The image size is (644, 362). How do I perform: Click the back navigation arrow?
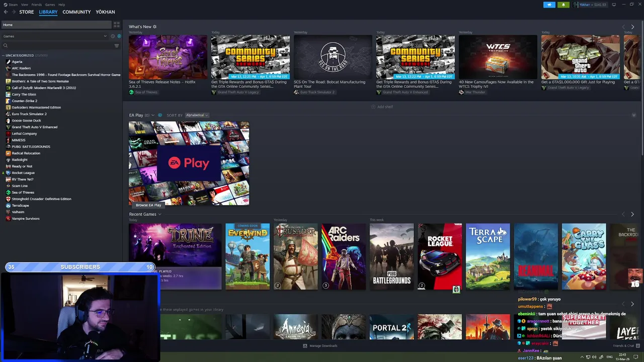point(6,12)
